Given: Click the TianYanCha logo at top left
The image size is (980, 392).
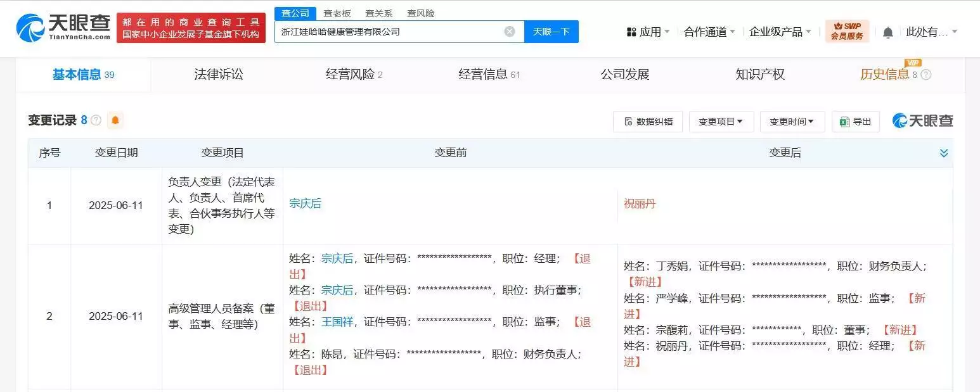Looking at the screenshot, I should click(x=63, y=28).
